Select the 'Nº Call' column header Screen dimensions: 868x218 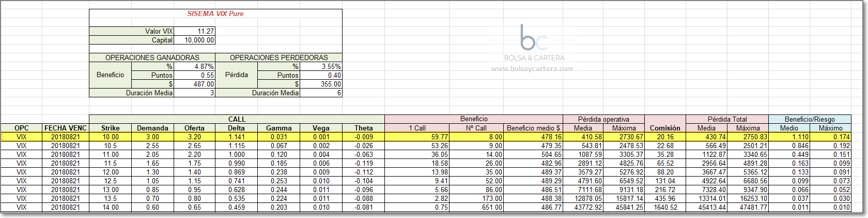pos(476,128)
